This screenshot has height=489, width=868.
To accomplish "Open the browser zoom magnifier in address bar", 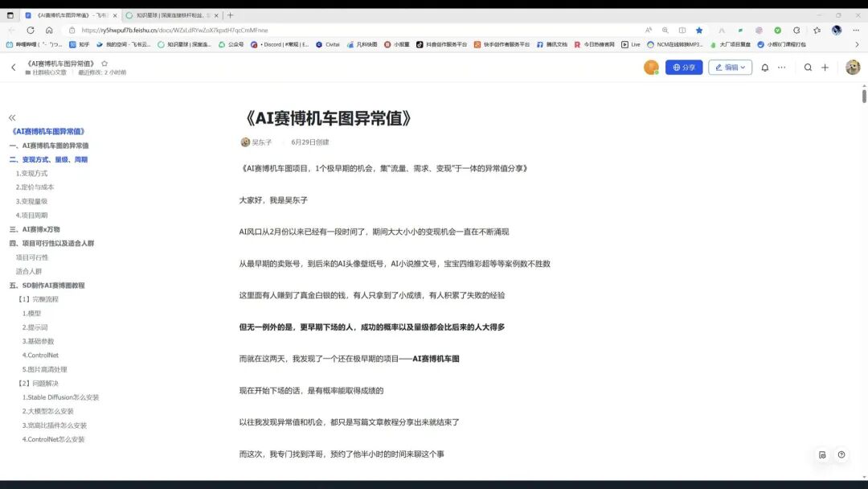I will 665,31.
